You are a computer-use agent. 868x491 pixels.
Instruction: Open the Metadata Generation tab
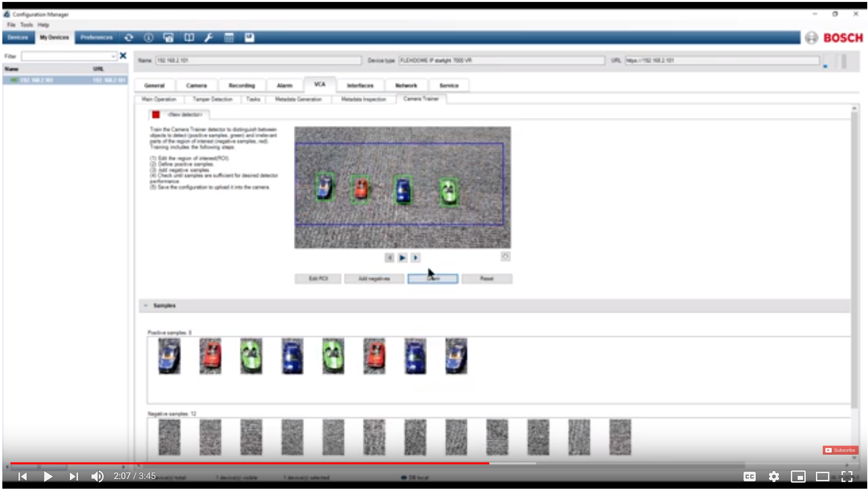tap(298, 99)
